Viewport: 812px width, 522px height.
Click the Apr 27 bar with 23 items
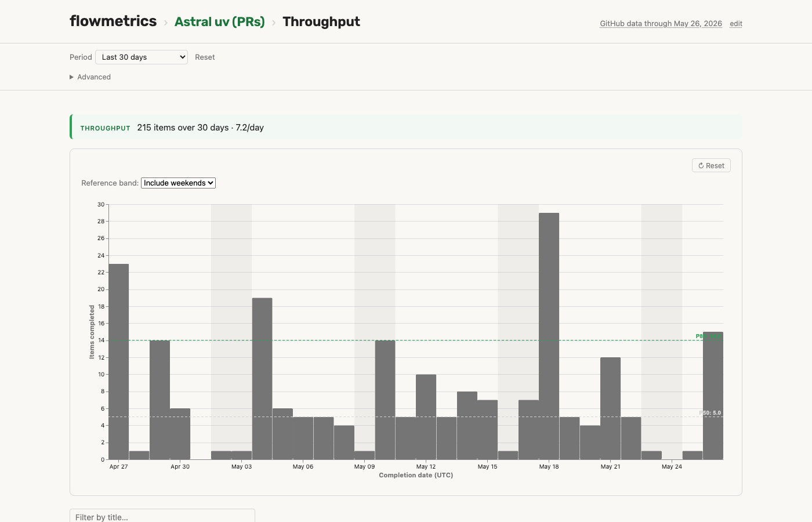[x=119, y=362]
